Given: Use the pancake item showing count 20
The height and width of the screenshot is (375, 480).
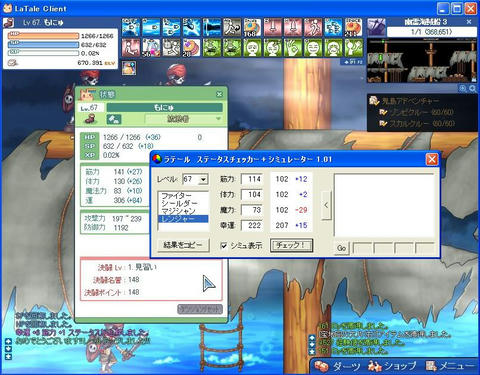Looking at the screenshot, I should click(x=192, y=48).
